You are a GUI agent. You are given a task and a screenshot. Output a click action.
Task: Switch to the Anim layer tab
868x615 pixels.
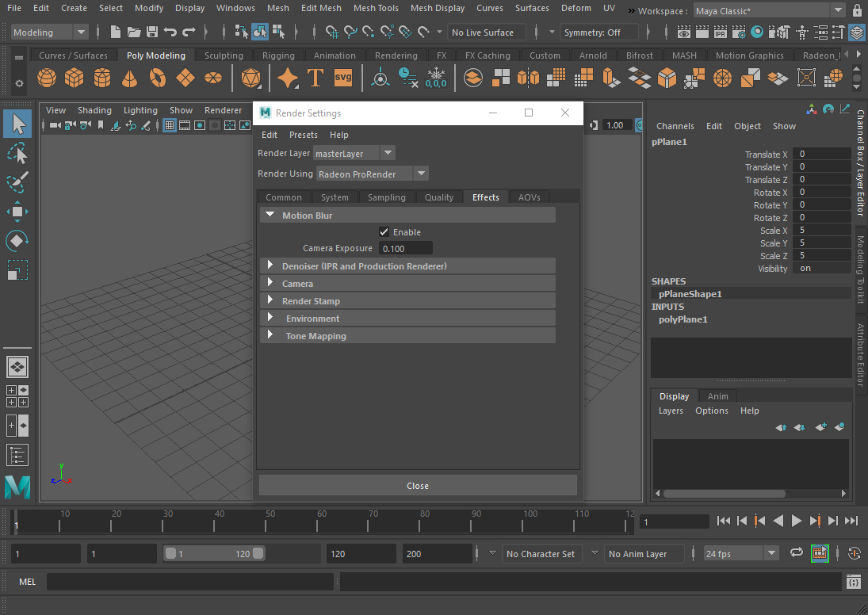pos(718,396)
